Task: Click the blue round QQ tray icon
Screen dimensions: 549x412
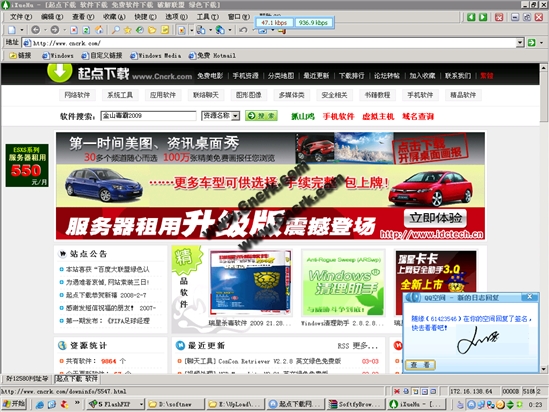Action: point(471,405)
